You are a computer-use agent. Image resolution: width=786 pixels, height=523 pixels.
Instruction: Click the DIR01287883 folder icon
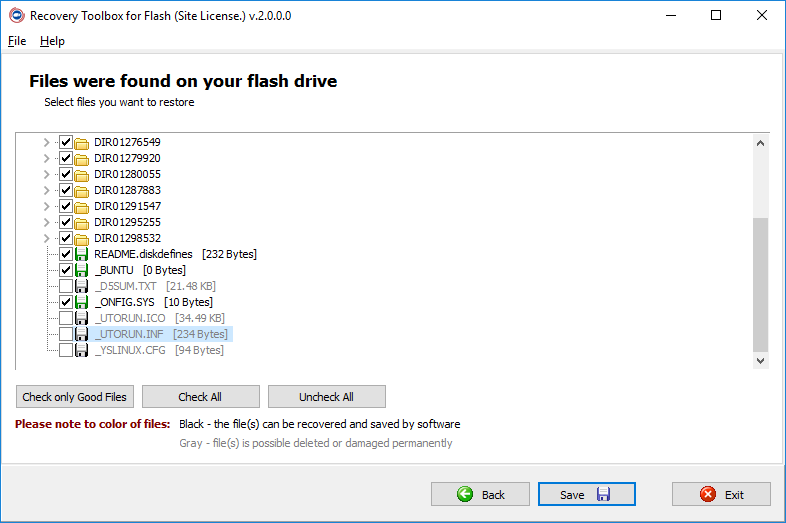[x=82, y=192]
